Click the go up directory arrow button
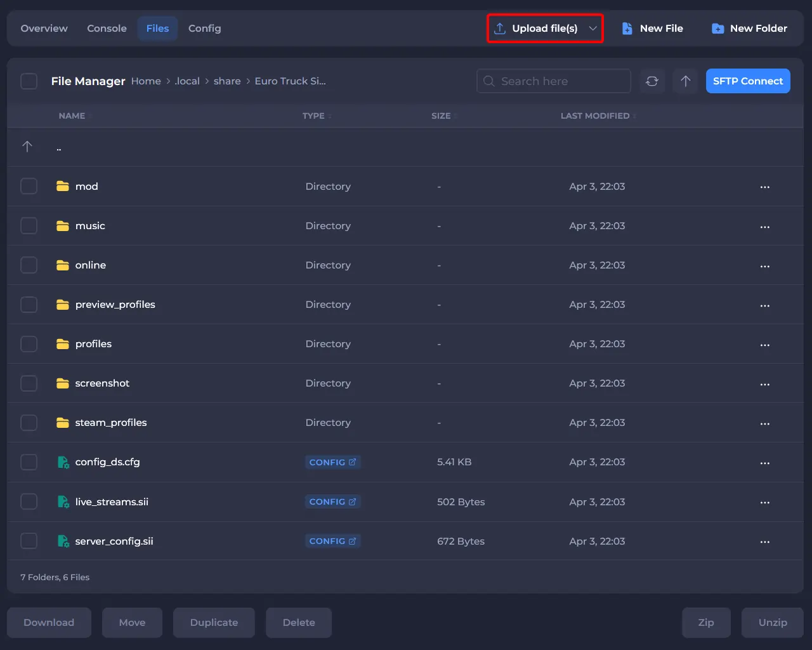The height and width of the screenshot is (650, 812). click(685, 81)
